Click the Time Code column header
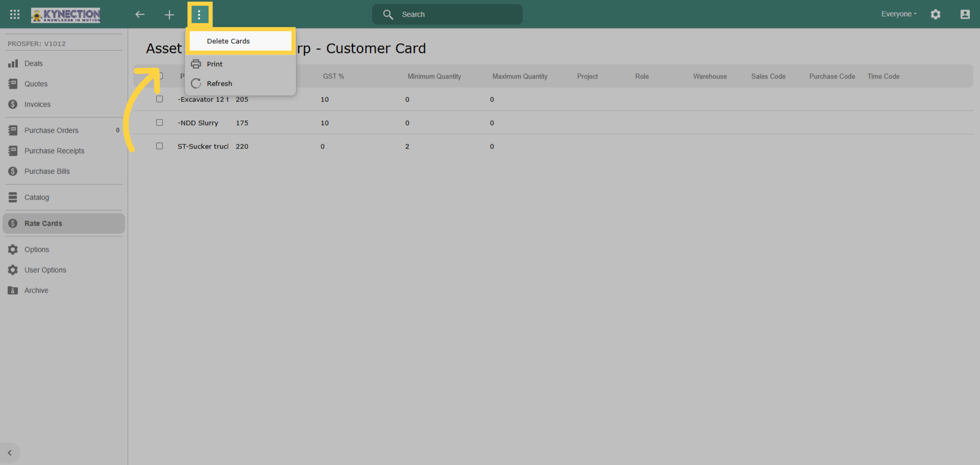 [884, 76]
